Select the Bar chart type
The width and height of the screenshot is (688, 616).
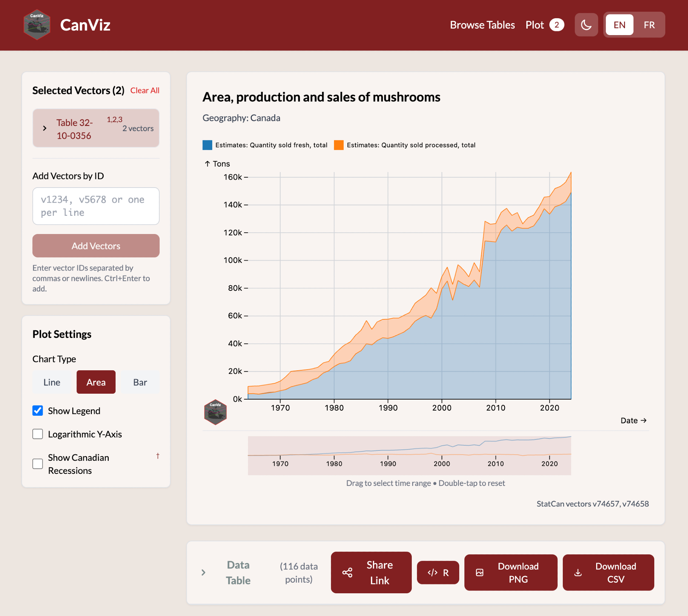tap(140, 382)
